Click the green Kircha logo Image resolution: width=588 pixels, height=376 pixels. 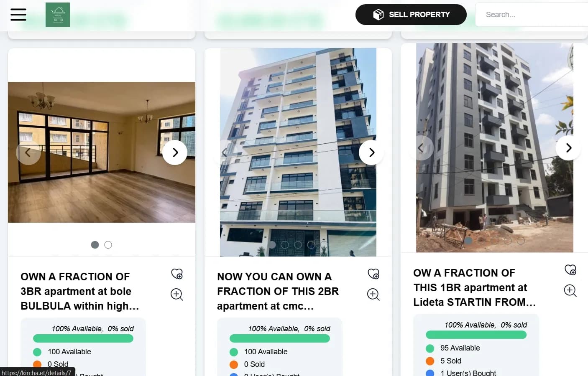point(58,15)
